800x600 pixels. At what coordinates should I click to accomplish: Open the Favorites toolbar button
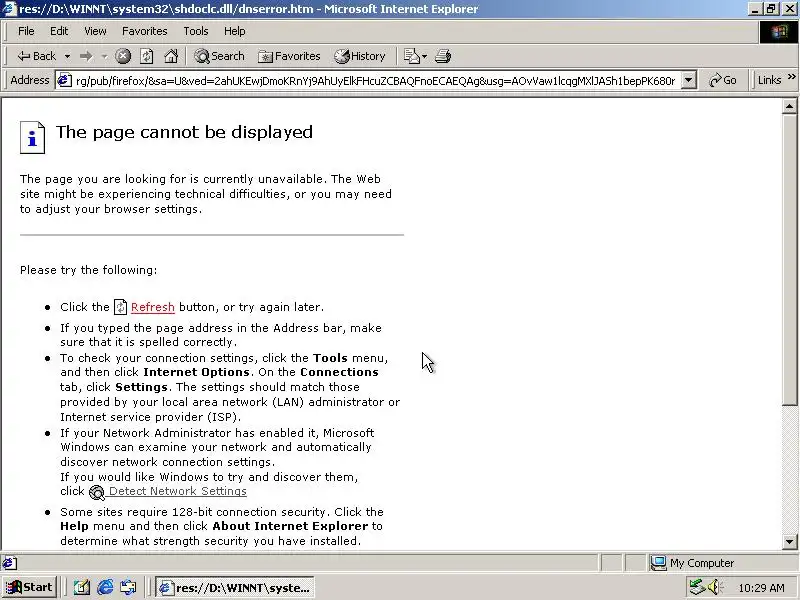(x=289, y=56)
